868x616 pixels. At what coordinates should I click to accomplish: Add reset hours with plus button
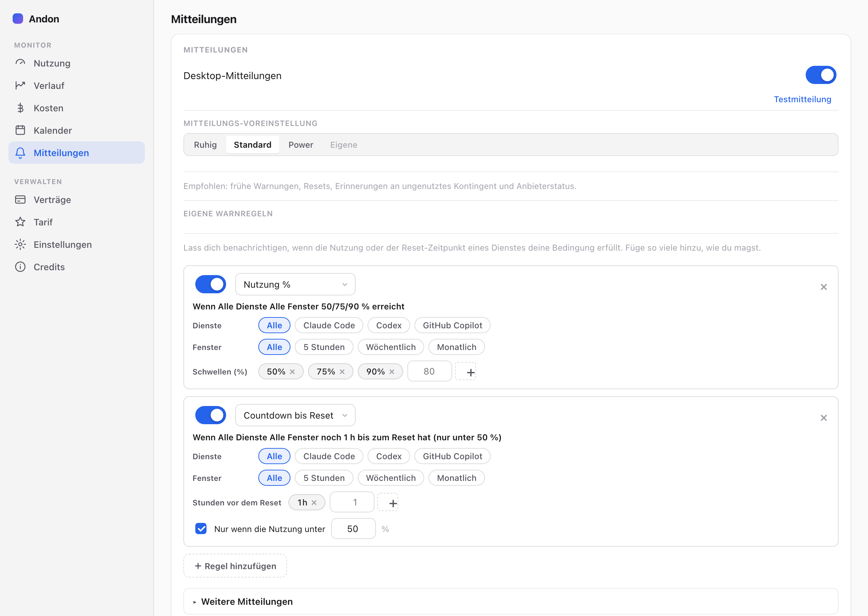[x=387, y=502]
